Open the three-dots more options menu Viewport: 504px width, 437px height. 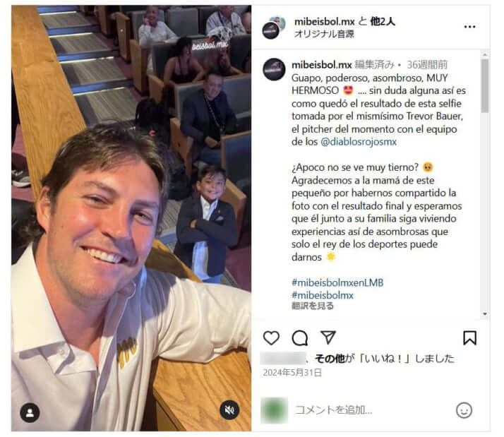pyautogui.click(x=469, y=27)
